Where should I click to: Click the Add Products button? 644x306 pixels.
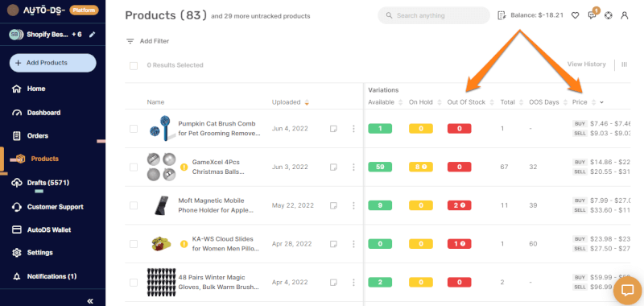click(x=53, y=63)
